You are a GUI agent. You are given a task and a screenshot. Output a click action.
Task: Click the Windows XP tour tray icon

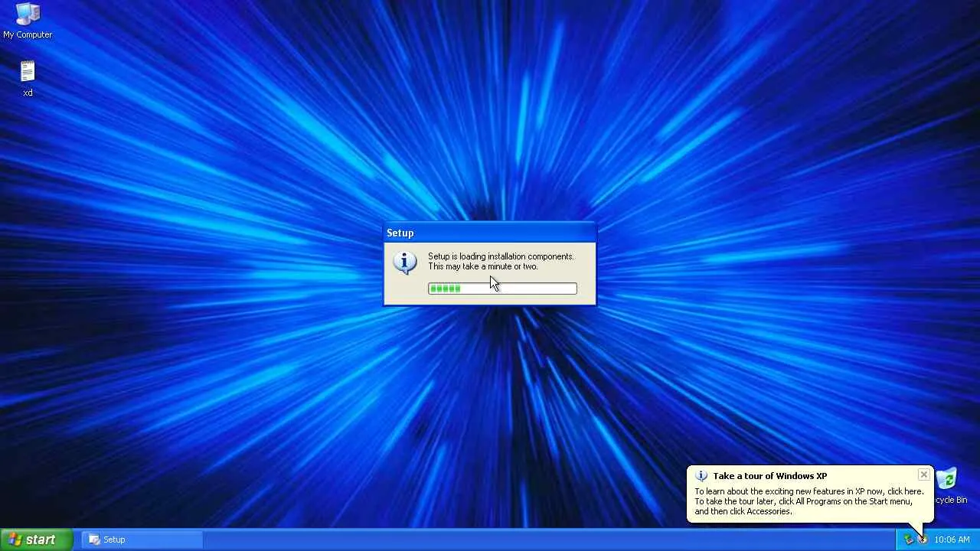(x=923, y=540)
